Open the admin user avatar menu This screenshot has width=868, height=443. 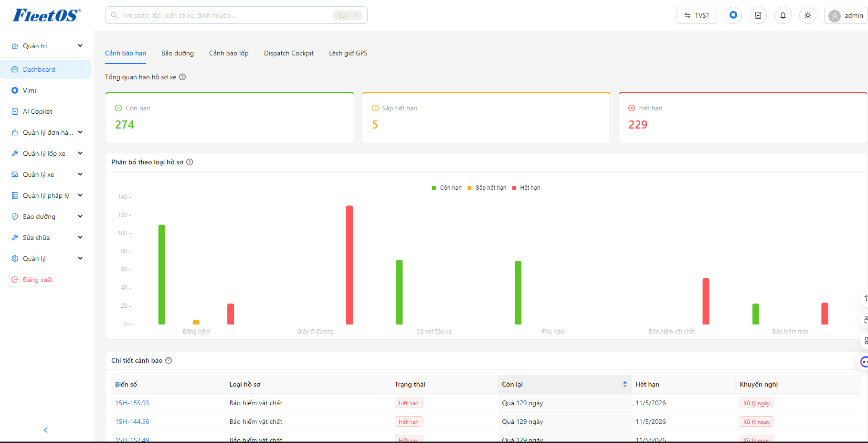(x=847, y=15)
